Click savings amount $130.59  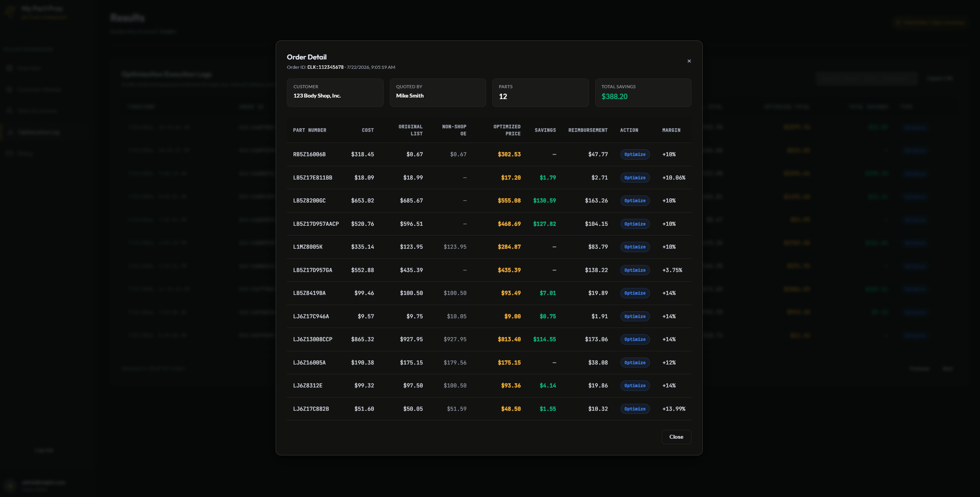tap(544, 201)
